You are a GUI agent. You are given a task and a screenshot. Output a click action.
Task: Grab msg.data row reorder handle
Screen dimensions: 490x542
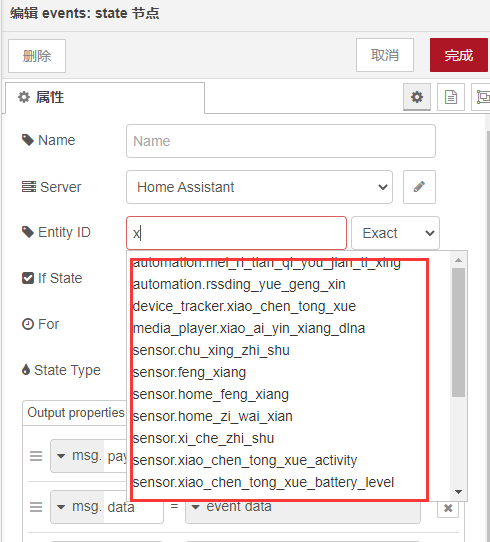pyautogui.click(x=36, y=507)
